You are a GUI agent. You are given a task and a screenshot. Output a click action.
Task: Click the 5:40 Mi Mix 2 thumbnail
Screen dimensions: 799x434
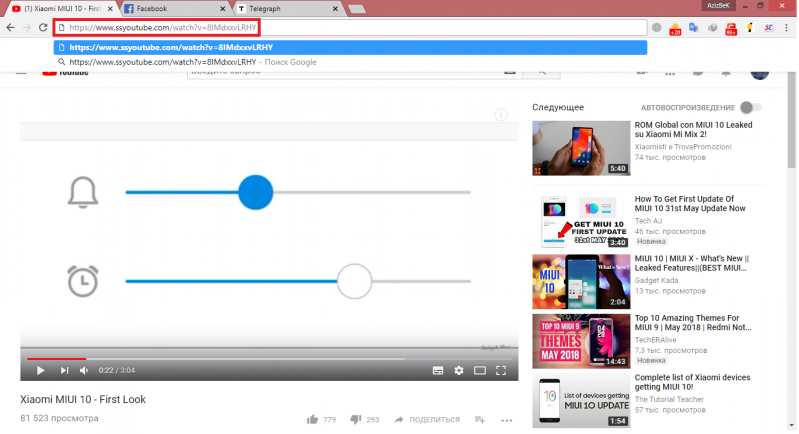click(581, 148)
